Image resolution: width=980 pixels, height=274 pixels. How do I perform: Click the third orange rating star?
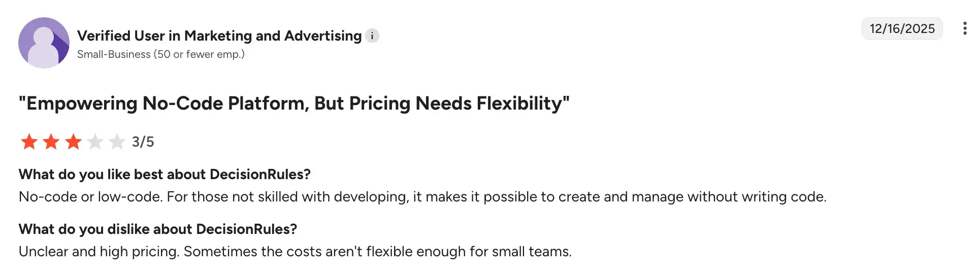(74, 142)
